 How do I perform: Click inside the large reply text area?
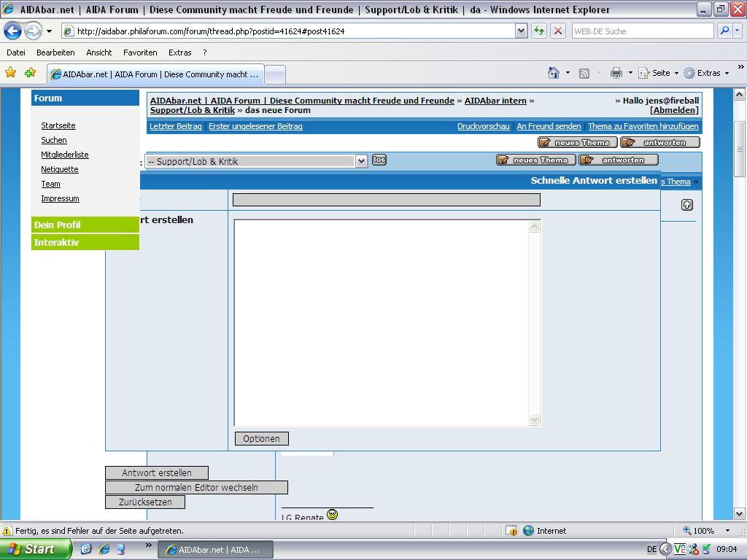tap(383, 321)
